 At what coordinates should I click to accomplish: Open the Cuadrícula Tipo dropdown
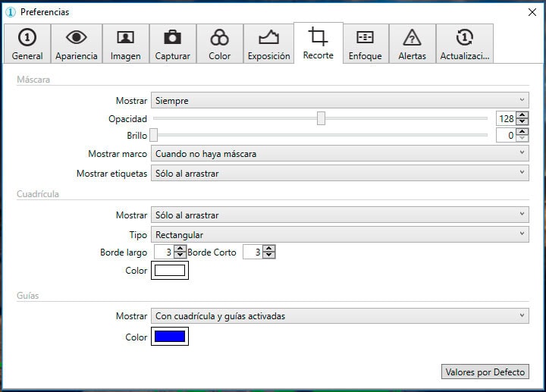click(339, 235)
